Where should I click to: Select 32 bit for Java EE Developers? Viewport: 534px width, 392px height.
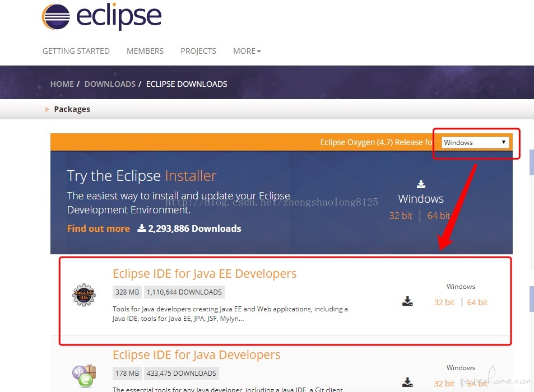(444, 302)
